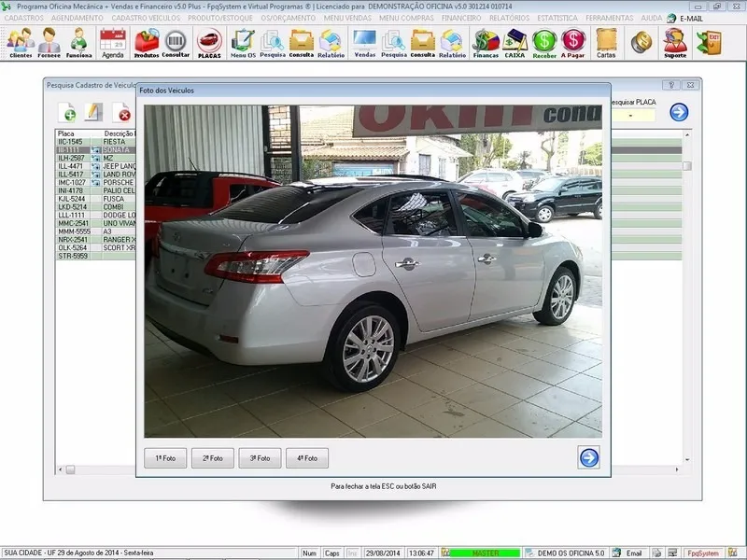Click the Produtos toolbox icon
The width and height of the screenshot is (747, 560).
pos(147,43)
